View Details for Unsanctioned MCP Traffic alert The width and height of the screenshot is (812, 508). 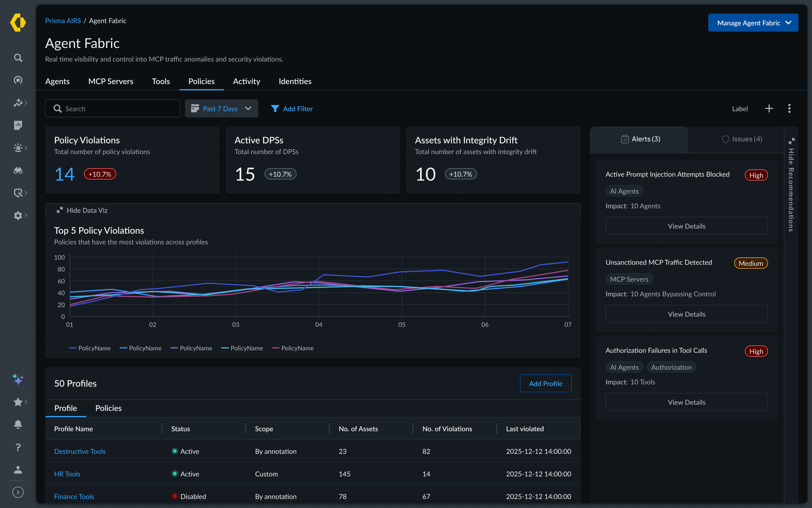pyautogui.click(x=687, y=314)
